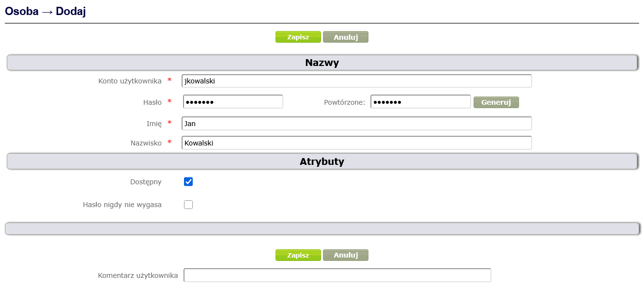Click the Osoba → Dodaj page heading
The image size is (644, 290).
click(46, 12)
